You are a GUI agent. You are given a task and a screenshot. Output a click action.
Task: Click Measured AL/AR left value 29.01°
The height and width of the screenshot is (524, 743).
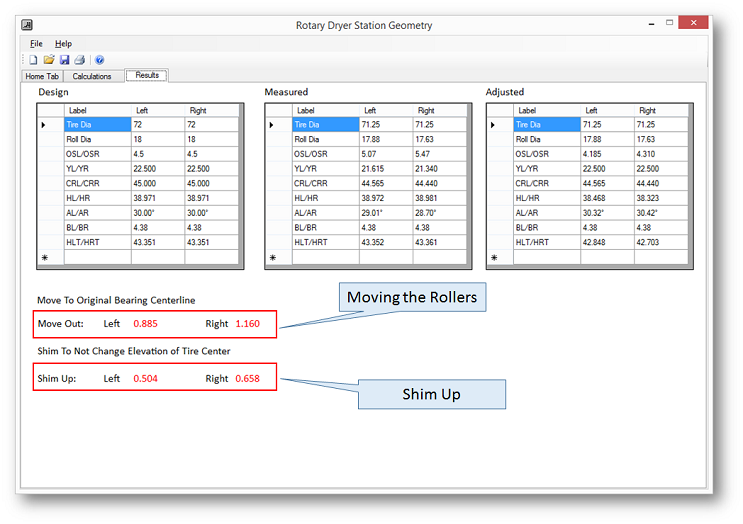(386, 213)
